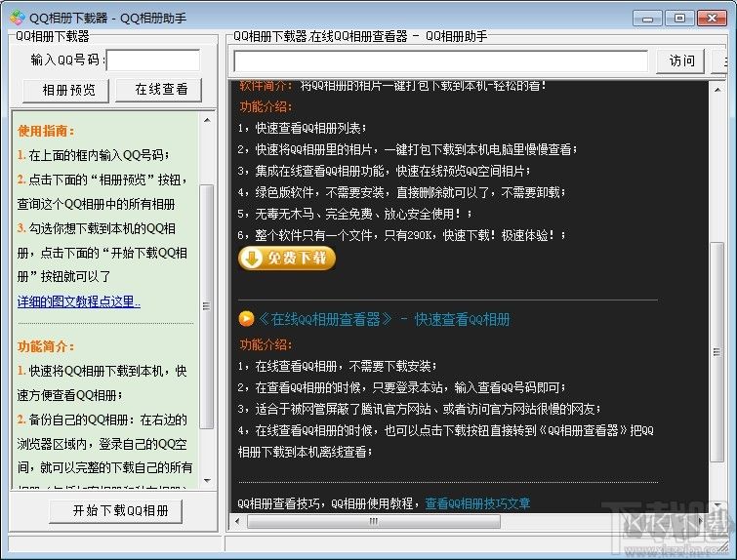Maximize the QQ相册下载器 window
Image resolution: width=737 pixels, height=560 pixels.
pyautogui.click(x=679, y=19)
